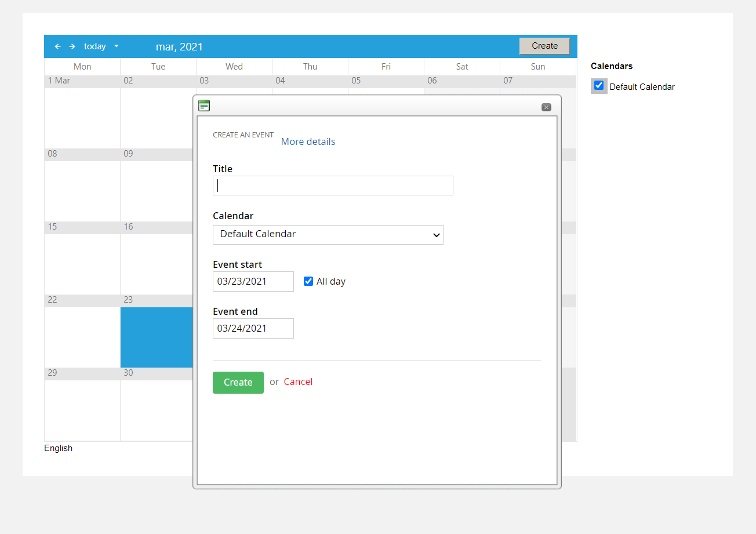Change language via English label
The image size is (756, 534).
[58, 448]
